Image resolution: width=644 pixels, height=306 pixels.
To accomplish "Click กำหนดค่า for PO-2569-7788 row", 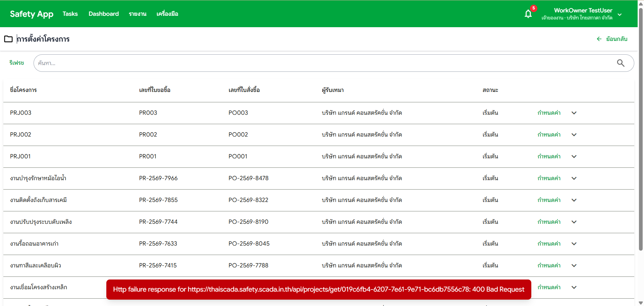I will [x=549, y=266].
